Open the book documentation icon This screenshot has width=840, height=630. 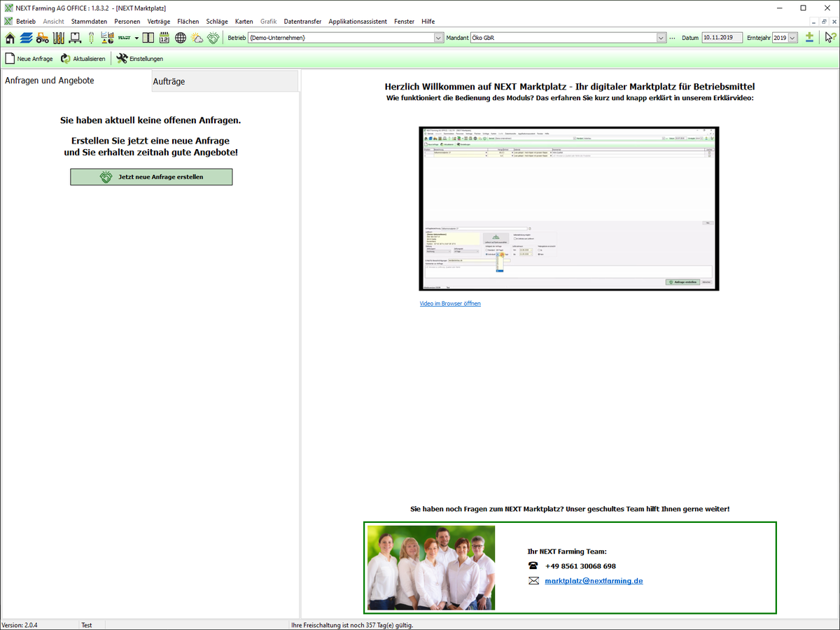click(x=148, y=38)
